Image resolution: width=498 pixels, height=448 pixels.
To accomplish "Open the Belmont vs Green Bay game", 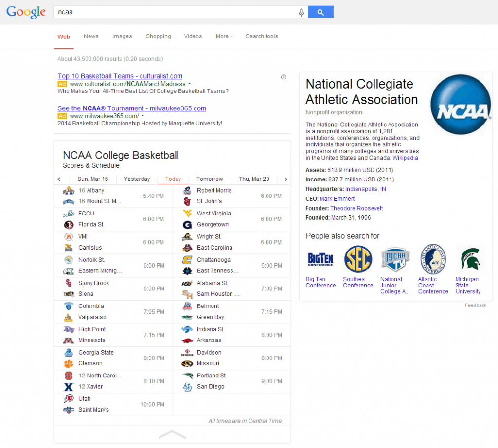I will click(232, 312).
